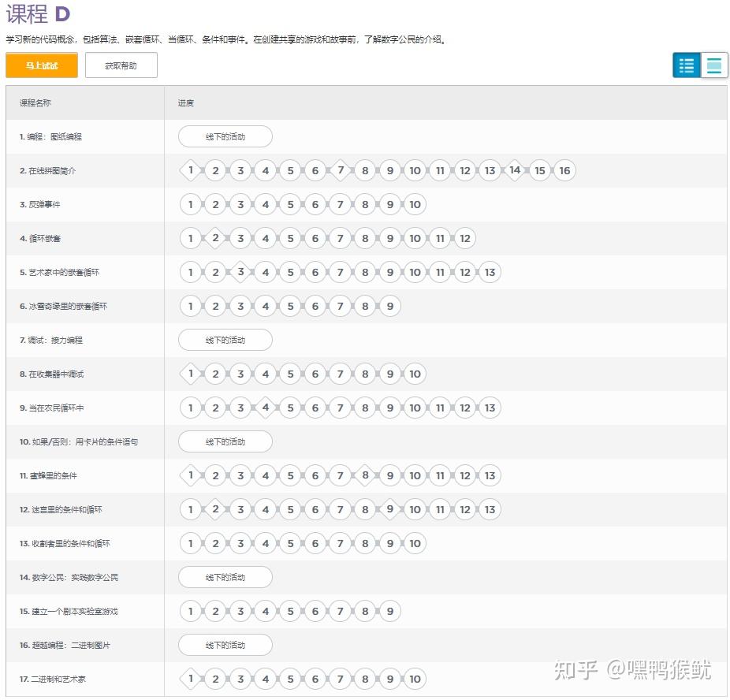Select lesson name 14. 数字公民：实践数字公民
The image size is (730, 700).
pyautogui.click(x=69, y=577)
